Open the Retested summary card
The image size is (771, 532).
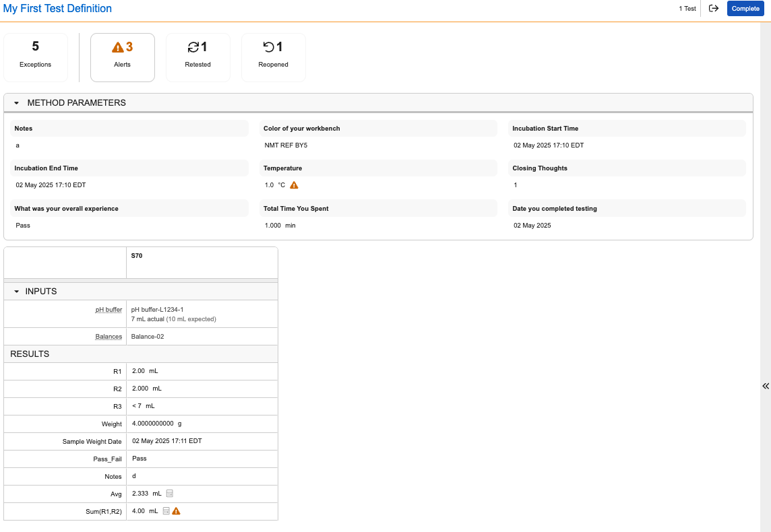pyautogui.click(x=197, y=57)
